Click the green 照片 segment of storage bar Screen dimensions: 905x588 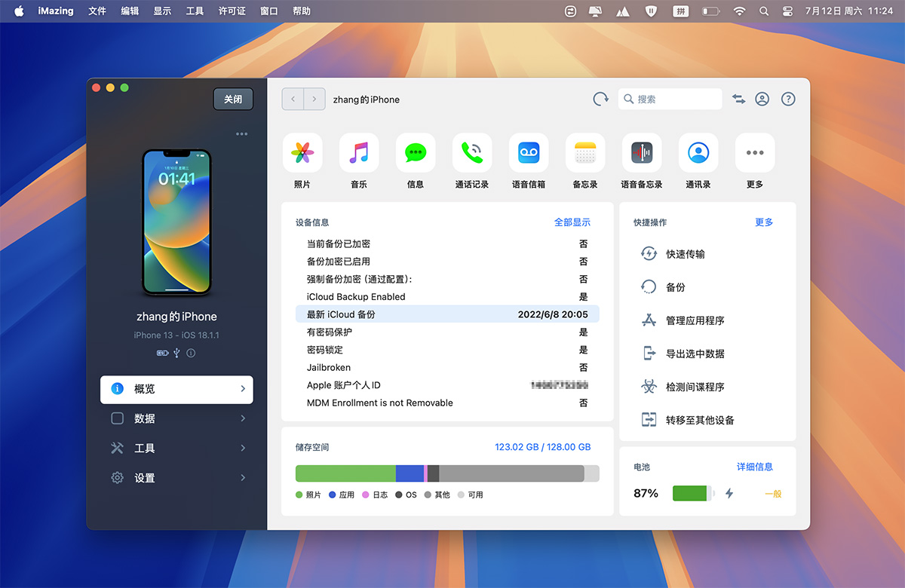(x=345, y=473)
